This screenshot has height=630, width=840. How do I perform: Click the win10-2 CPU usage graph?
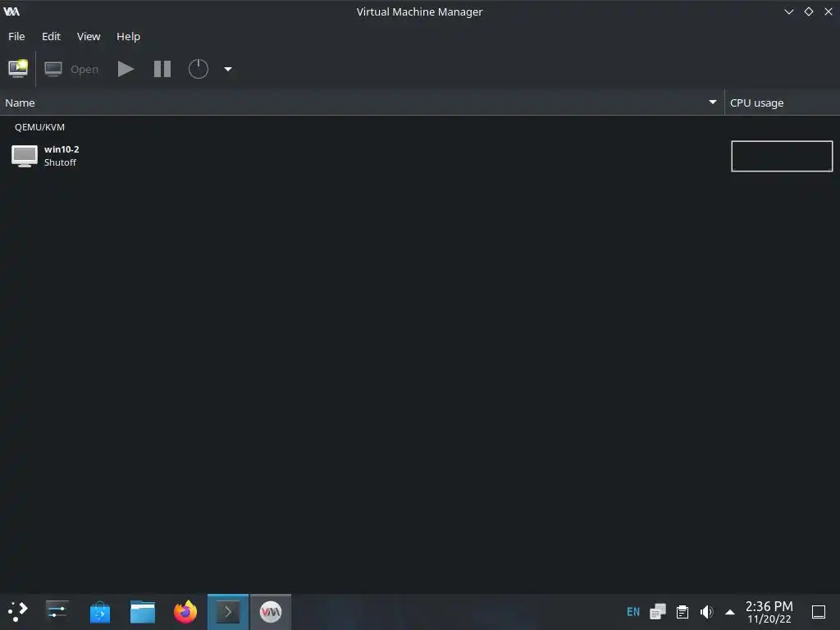[782, 156]
